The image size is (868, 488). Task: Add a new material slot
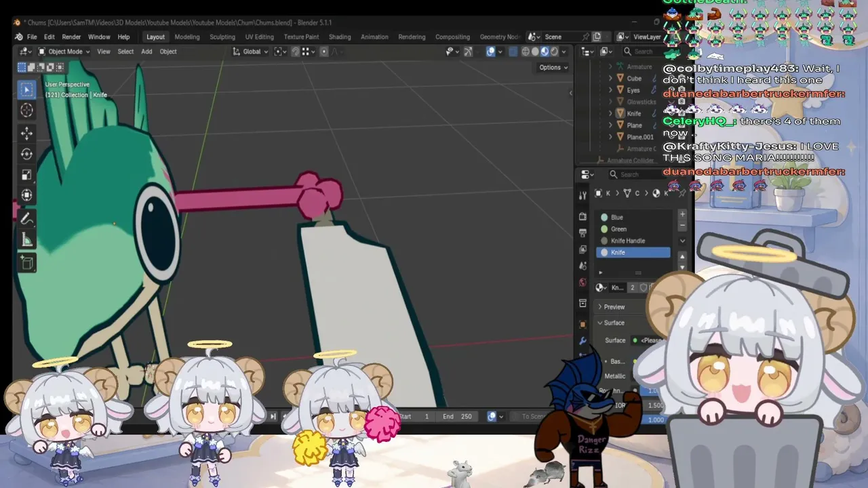tap(682, 214)
